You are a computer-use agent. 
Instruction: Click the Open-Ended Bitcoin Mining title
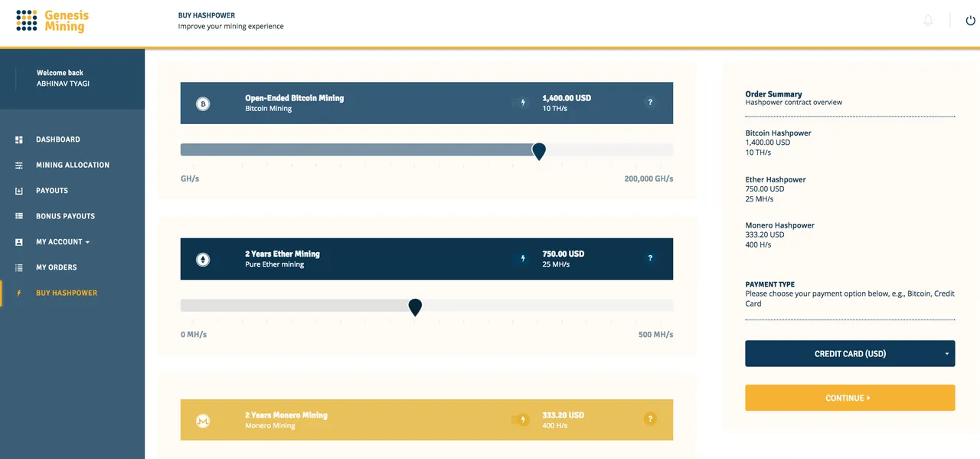pos(295,98)
